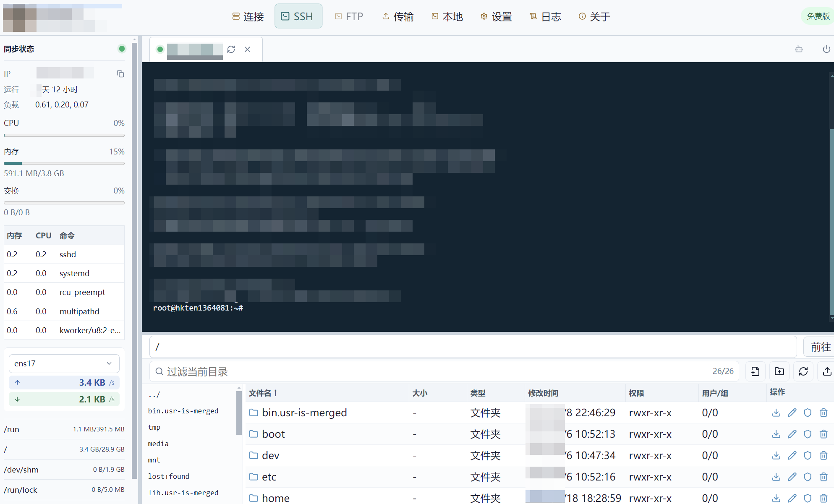834x504 pixels.
Task: Open the 连接 tab
Action: [x=248, y=16]
